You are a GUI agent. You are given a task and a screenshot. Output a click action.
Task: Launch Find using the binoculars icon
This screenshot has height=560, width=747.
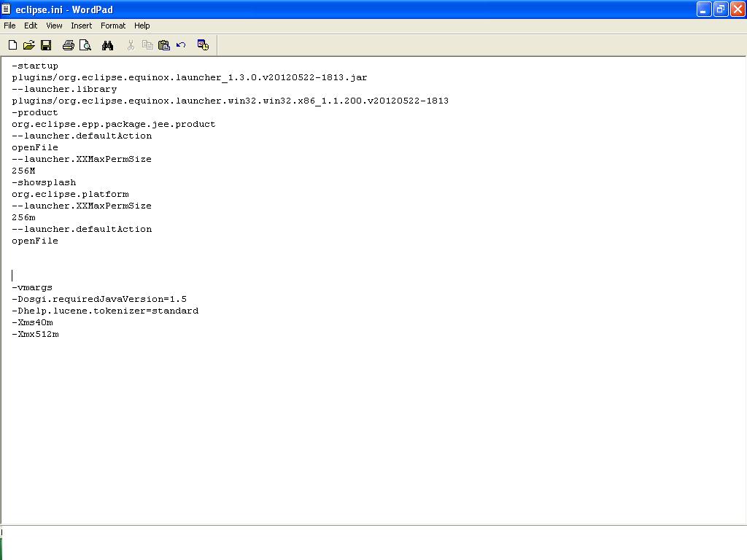click(108, 45)
